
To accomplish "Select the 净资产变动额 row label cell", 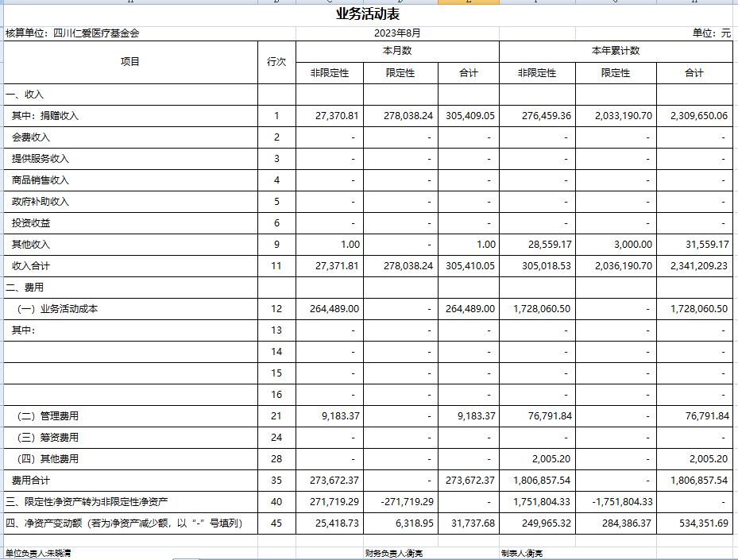I will 124,523.
